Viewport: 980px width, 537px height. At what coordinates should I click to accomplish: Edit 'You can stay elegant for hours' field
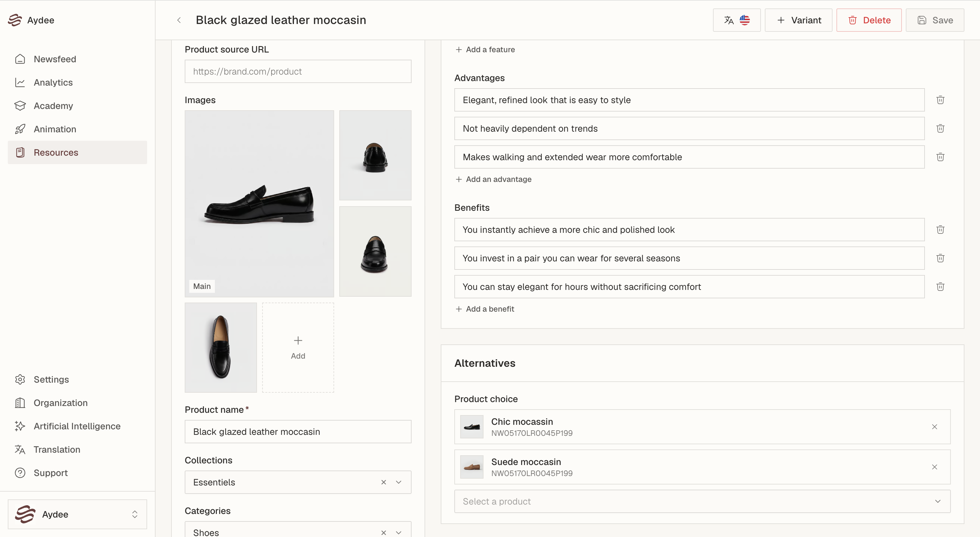[689, 287]
